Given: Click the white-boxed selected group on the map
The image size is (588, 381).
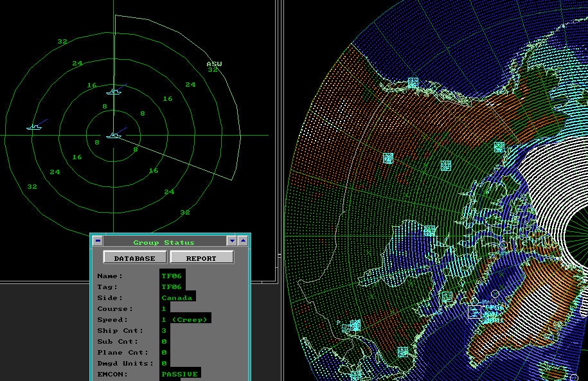Looking at the screenshot, I should tap(474, 312).
